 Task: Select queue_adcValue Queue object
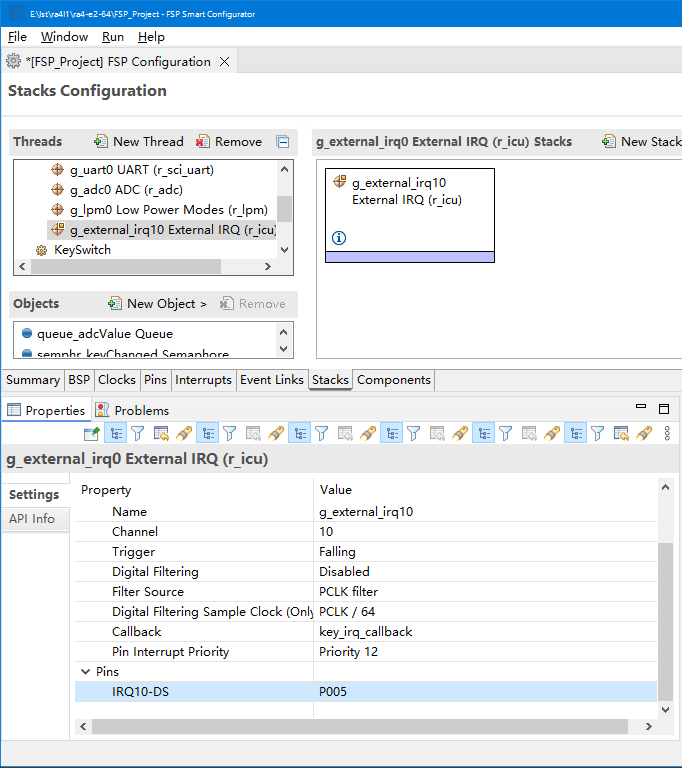tap(105, 334)
